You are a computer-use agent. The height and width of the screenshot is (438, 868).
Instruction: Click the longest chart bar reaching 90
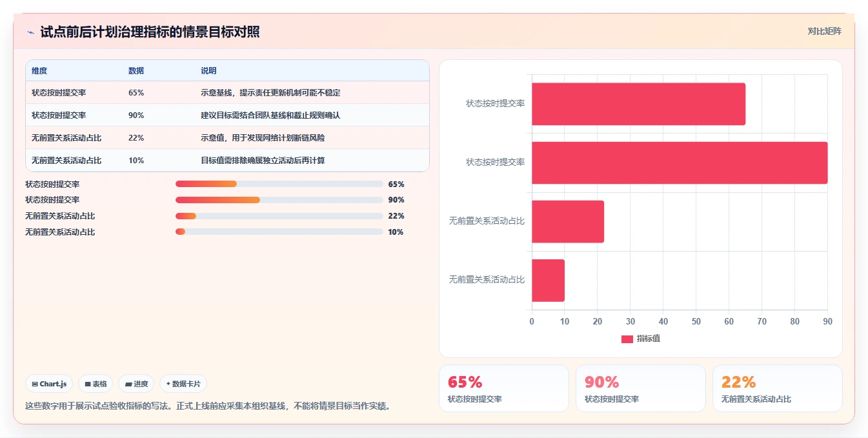(x=680, y=163)
